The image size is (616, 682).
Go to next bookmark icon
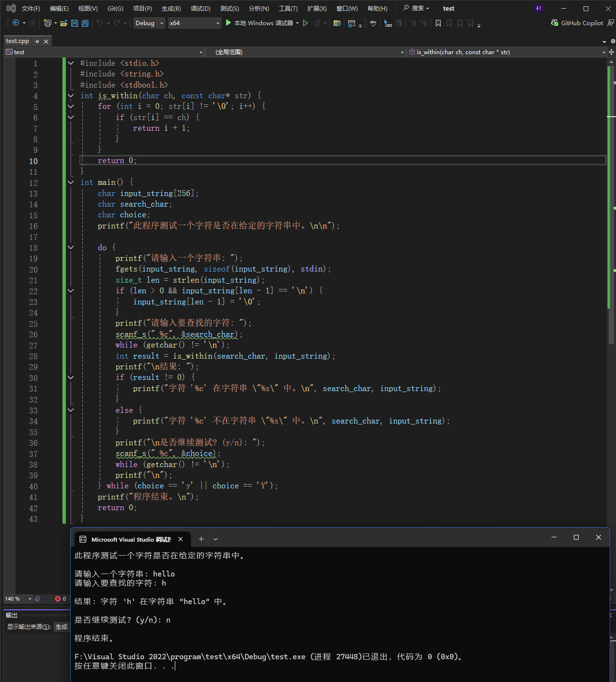click(x=460, y=23)
